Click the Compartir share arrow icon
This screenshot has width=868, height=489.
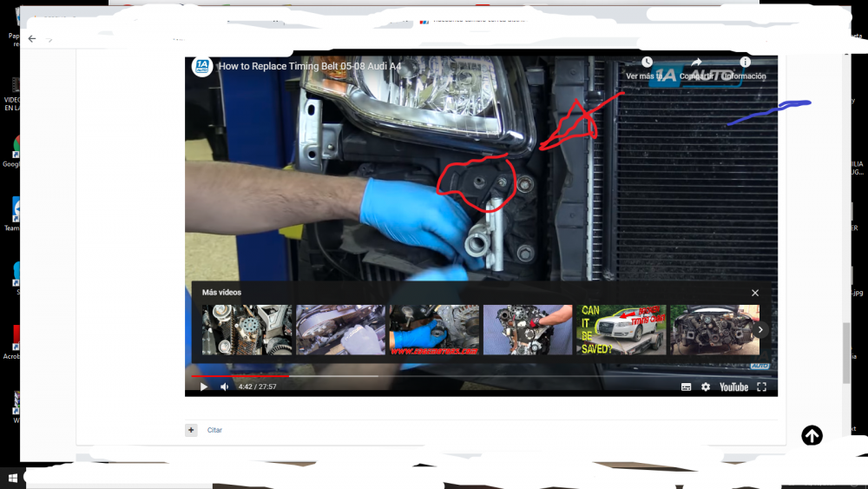[x=696, y=62]
